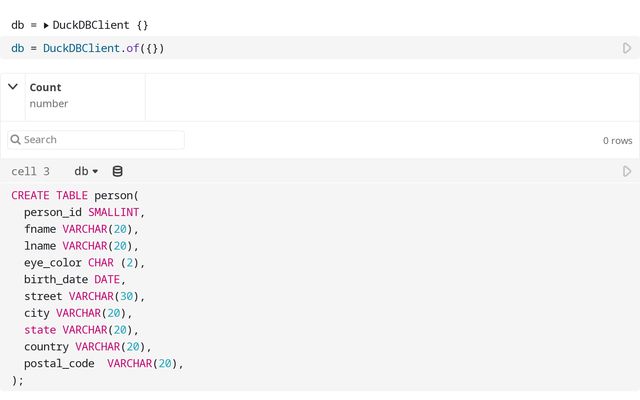The width and height of the screenshot is (640, 400).
Task: Click the birth_date DATE code line
Action: click(x=74, y=279)
